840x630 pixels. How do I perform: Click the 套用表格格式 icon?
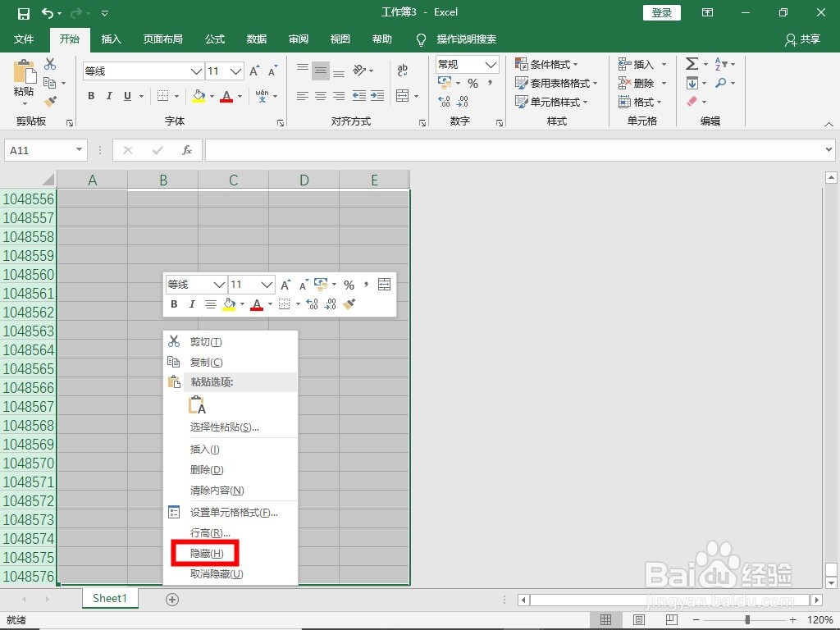pos(558,83)
